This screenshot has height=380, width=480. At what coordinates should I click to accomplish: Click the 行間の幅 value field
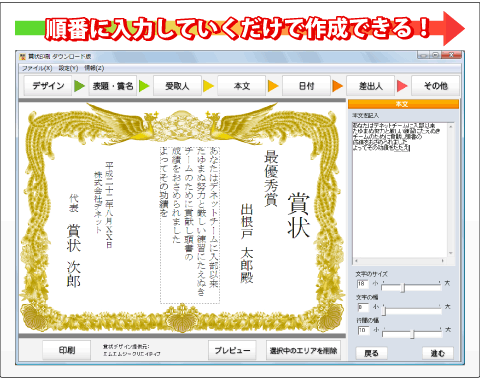pyautogui.click(x=363, y=330)
